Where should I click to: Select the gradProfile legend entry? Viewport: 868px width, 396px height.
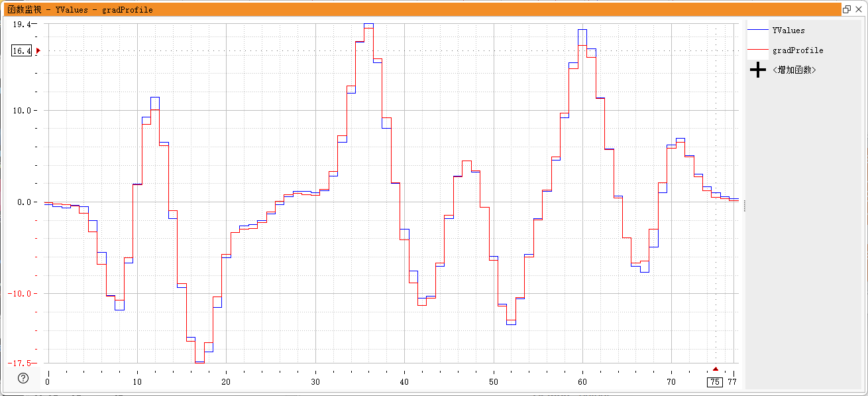point(798,50)
